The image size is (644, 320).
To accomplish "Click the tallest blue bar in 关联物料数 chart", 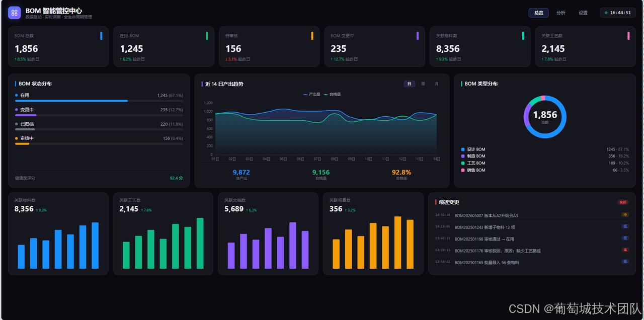I will (x=95, y=246).
